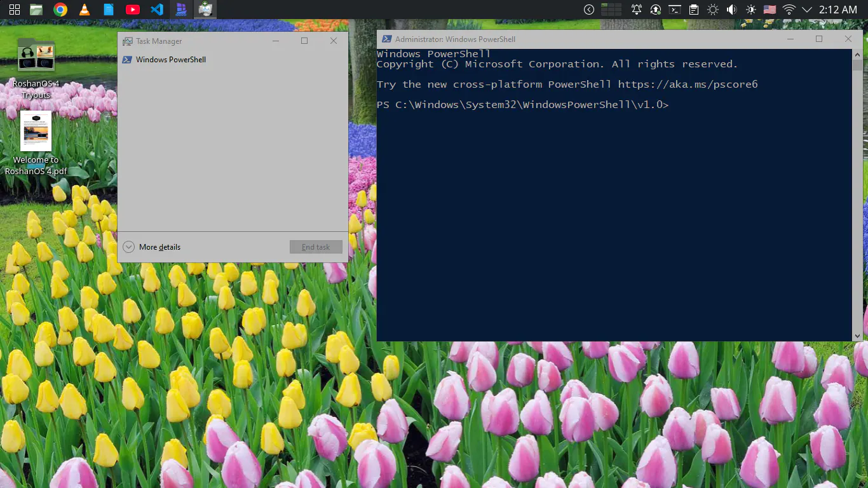Switch keyboard layout via the US flag
Screen dimensions: 868x488
tap(770, 10)
